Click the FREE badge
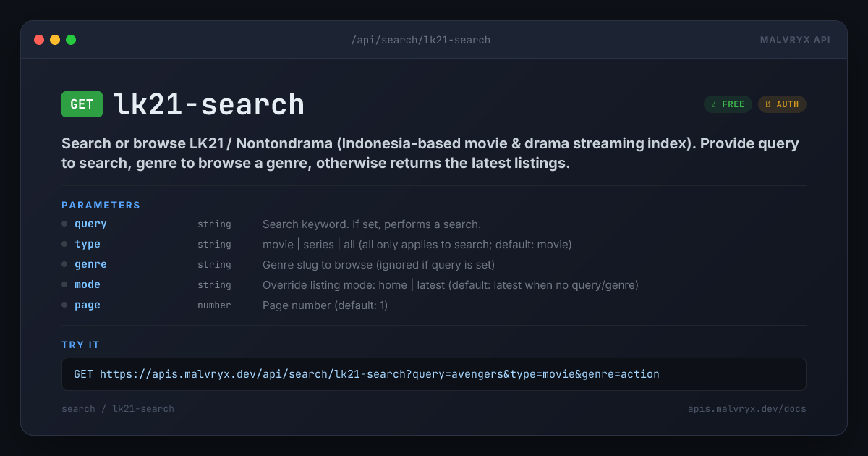868x456 pixels. pos(728,104)
